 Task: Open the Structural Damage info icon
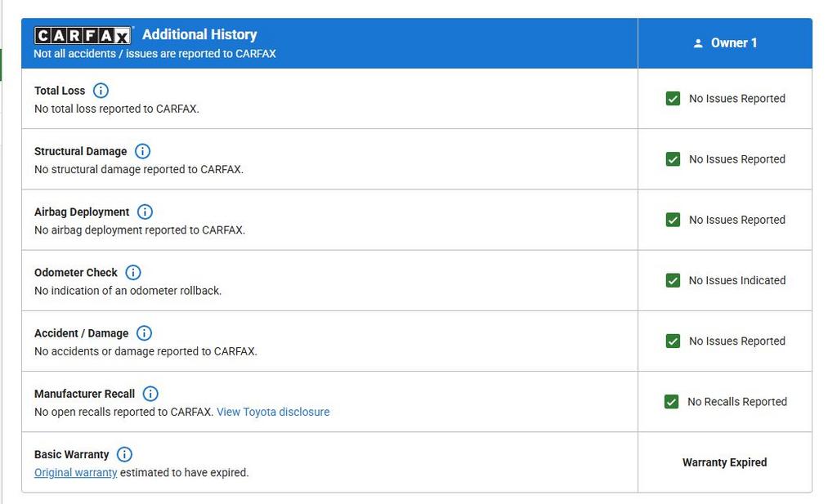(x=142, y=151)
